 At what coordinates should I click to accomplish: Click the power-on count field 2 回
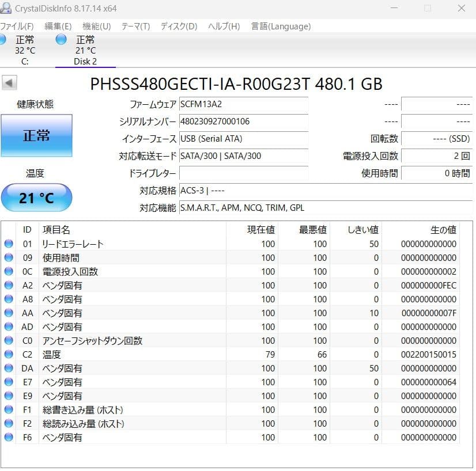tap(437, 156)
